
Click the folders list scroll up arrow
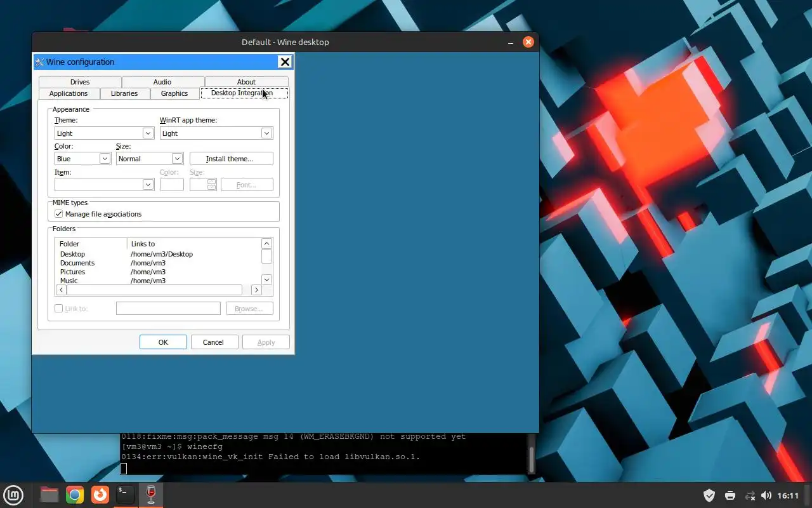(x=266, y=244)
